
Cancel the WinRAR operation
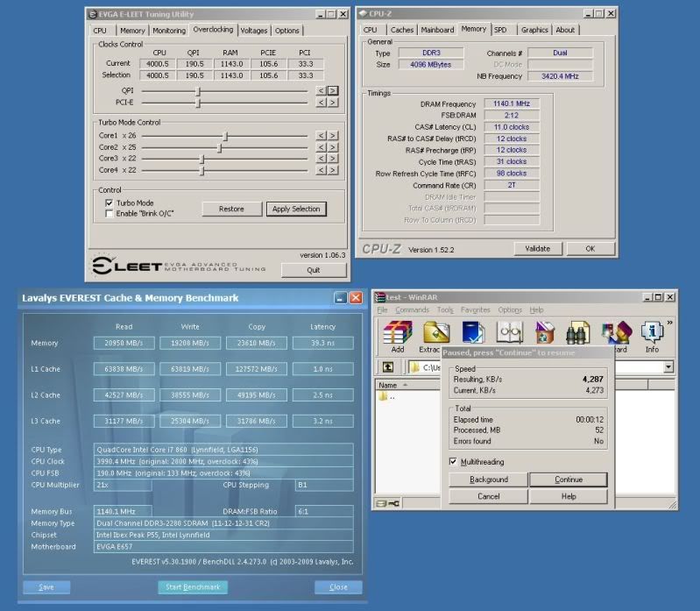(488, 497)
